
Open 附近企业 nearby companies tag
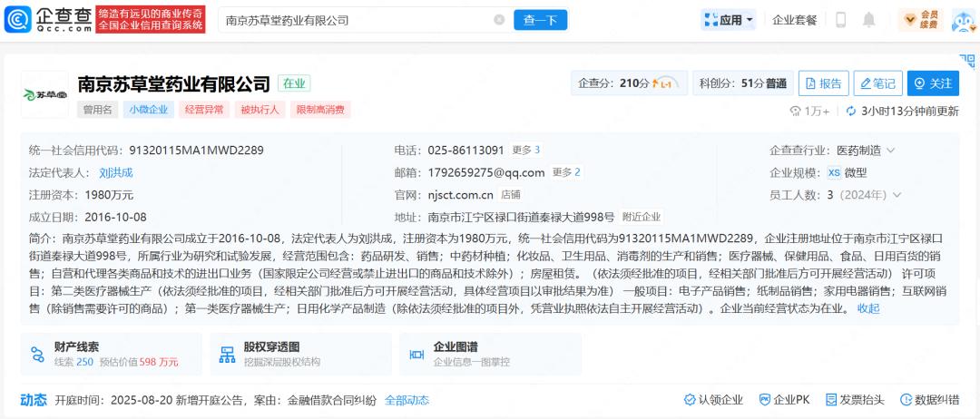click(641, 218)
